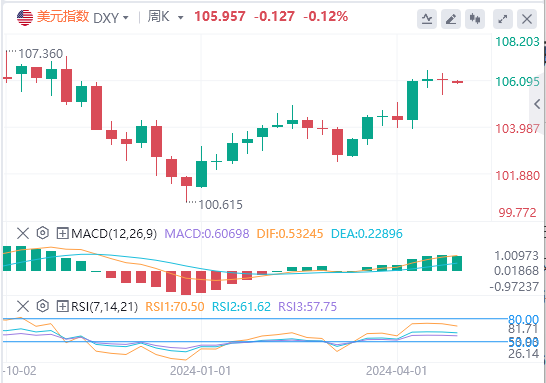
Task: Expand the RSI indicator pane
Action: (62, 307)
